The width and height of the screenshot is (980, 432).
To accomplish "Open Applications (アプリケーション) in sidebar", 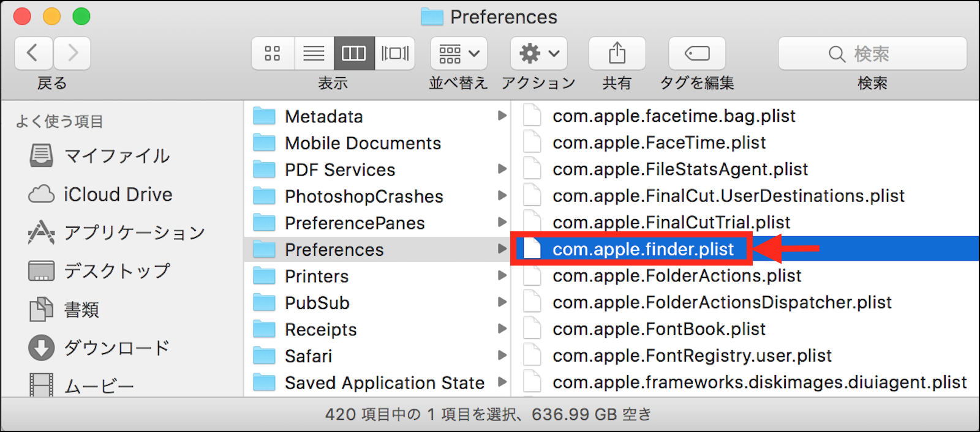I will (x=134, y=233).
